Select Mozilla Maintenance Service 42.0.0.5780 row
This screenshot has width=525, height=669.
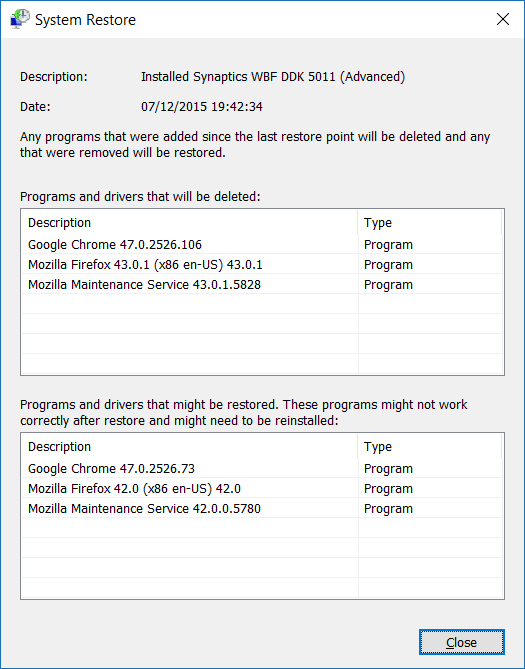(x=262, y=509)
